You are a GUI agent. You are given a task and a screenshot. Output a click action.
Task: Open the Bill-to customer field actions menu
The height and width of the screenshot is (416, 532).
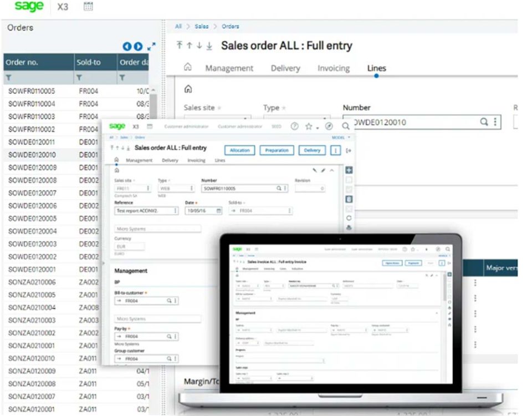point(176,301)
